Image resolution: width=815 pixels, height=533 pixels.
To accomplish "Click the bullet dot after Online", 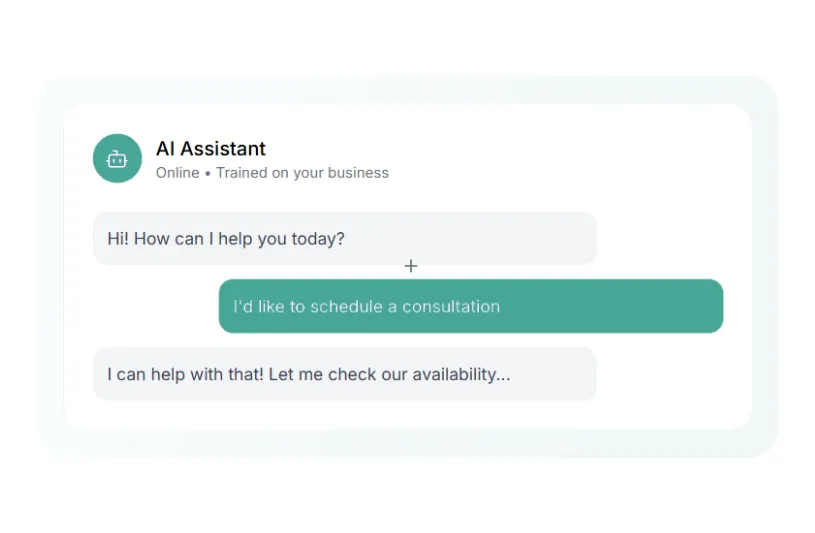I will 208,173.
